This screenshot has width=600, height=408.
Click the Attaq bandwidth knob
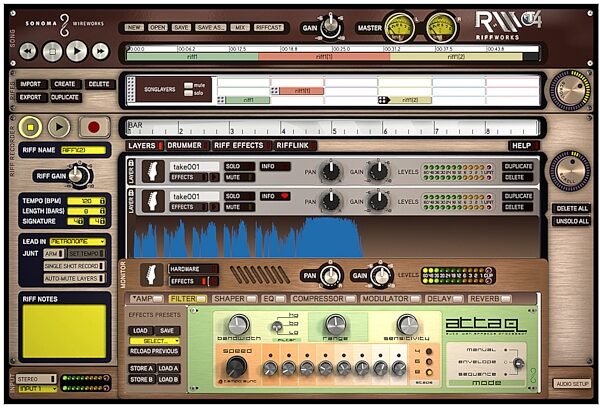tap(239, 325)
